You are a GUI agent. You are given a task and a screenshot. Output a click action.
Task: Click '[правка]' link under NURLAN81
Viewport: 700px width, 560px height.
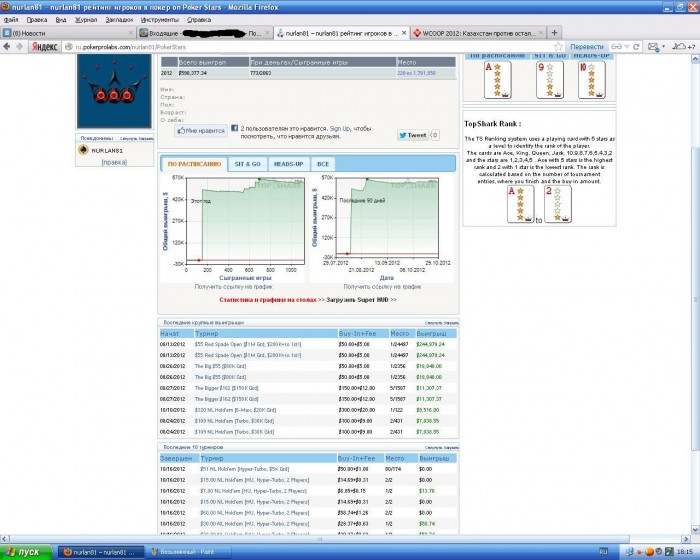point(114,162)
